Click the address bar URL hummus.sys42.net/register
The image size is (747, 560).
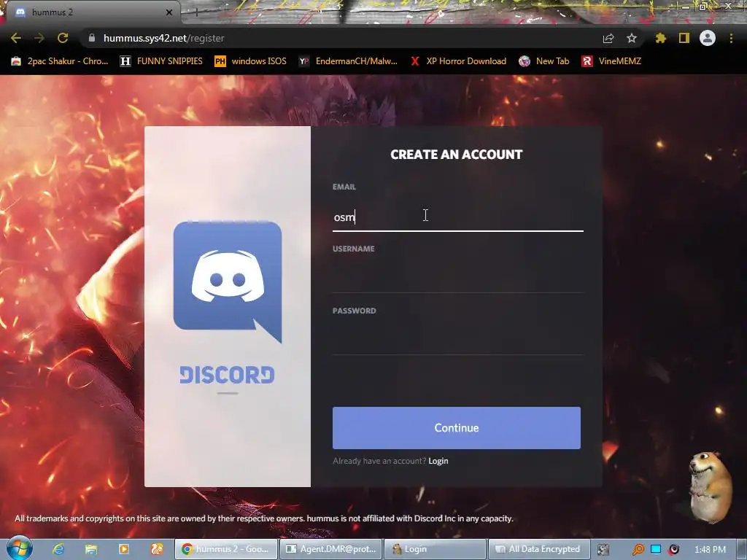click(164, 38)
